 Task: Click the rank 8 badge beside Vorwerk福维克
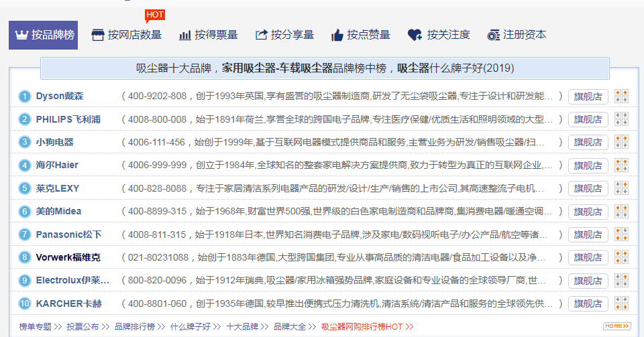pos(25,257)
